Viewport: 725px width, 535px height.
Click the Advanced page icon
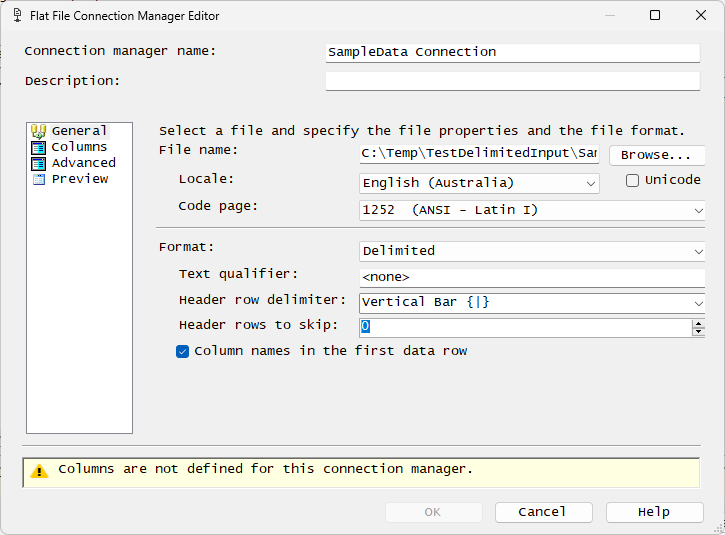tap(38, 163)
